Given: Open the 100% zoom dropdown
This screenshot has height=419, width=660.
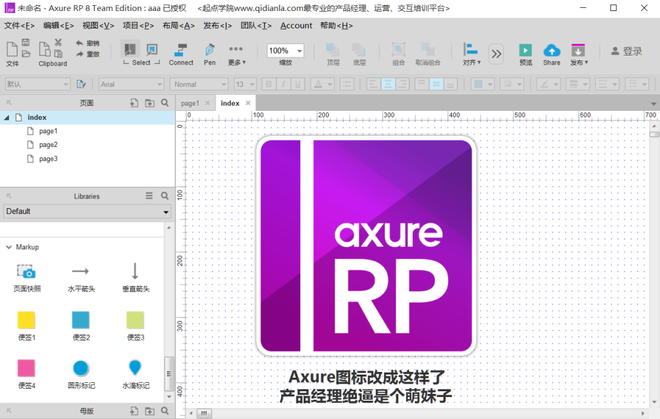Looking at the screenshot, I should [x=285, y=51].
